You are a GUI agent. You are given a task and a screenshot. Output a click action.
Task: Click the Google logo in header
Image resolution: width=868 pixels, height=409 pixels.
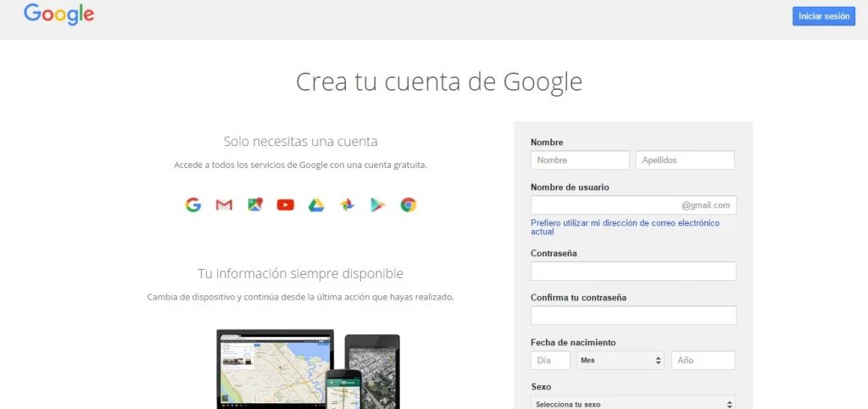pyautogui.click(x=58, y=14)
